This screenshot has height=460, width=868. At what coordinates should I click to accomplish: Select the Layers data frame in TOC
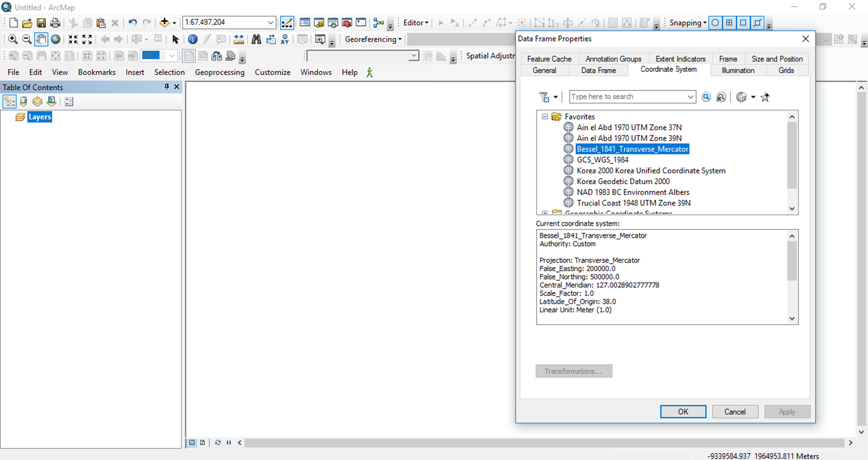click(x=39, y=117)
